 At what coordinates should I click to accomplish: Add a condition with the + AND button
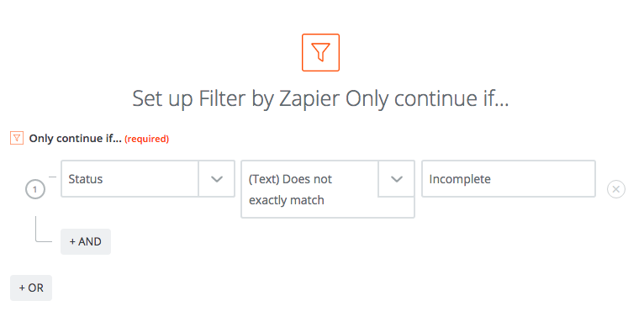tap(86, 241)
